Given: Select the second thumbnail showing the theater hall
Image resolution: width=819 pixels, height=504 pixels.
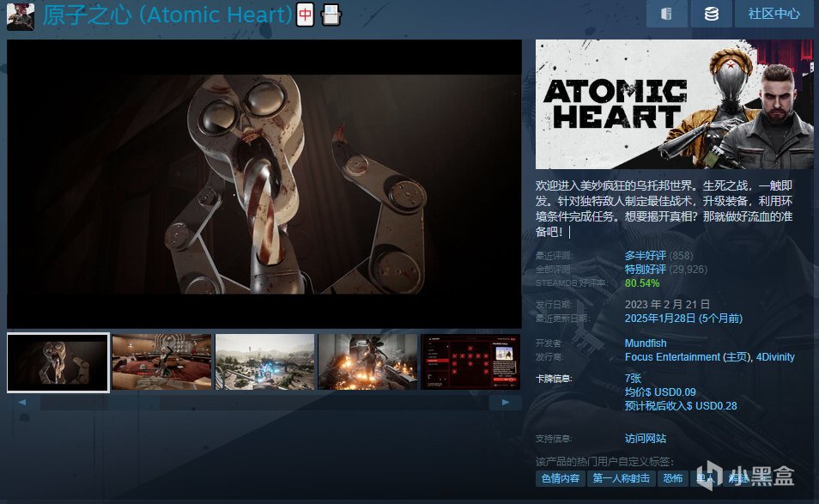Looking at the screenshot, I should coord(162,362).
